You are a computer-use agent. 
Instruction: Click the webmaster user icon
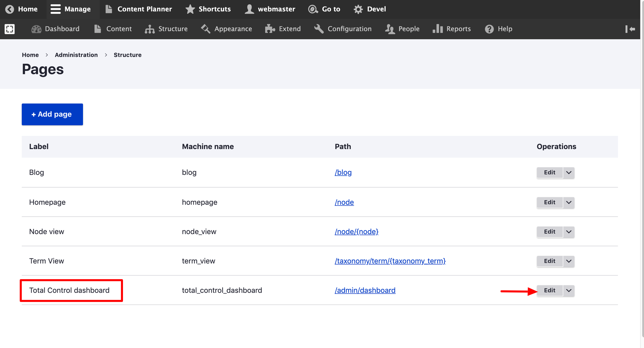249,9
